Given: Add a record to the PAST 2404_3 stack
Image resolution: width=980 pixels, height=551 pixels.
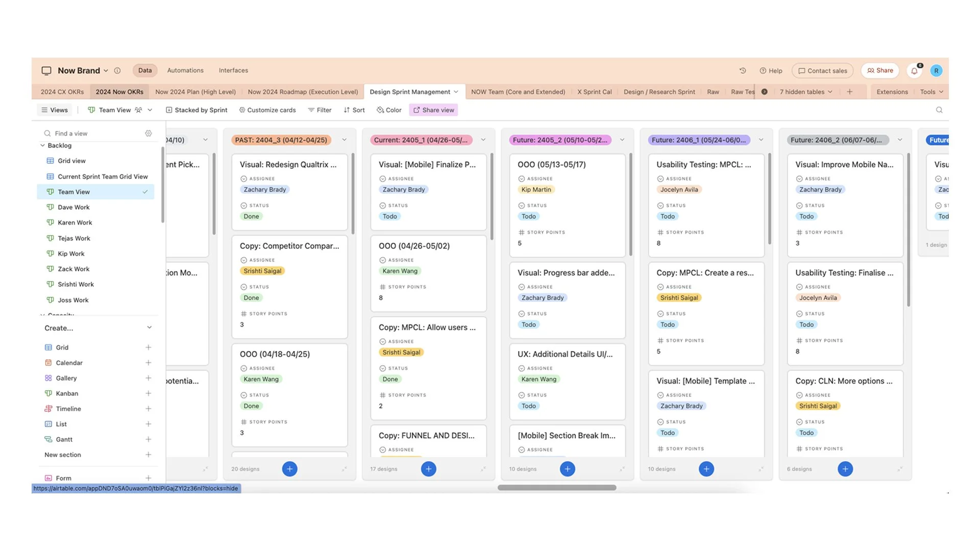Looking at the screenshot, I should [289, 469].
